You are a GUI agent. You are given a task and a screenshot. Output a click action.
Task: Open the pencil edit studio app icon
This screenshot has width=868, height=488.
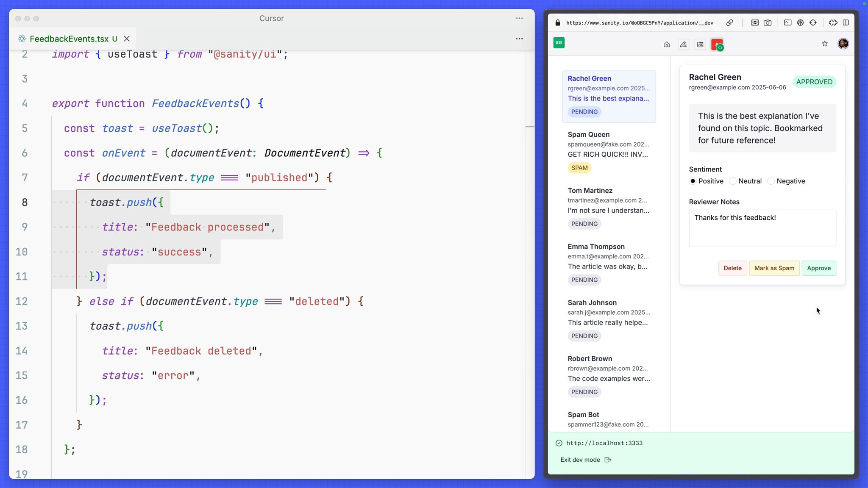click(683, 44)
